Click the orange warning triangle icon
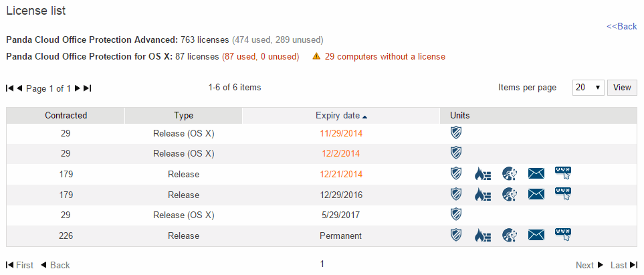 (316, 57)
